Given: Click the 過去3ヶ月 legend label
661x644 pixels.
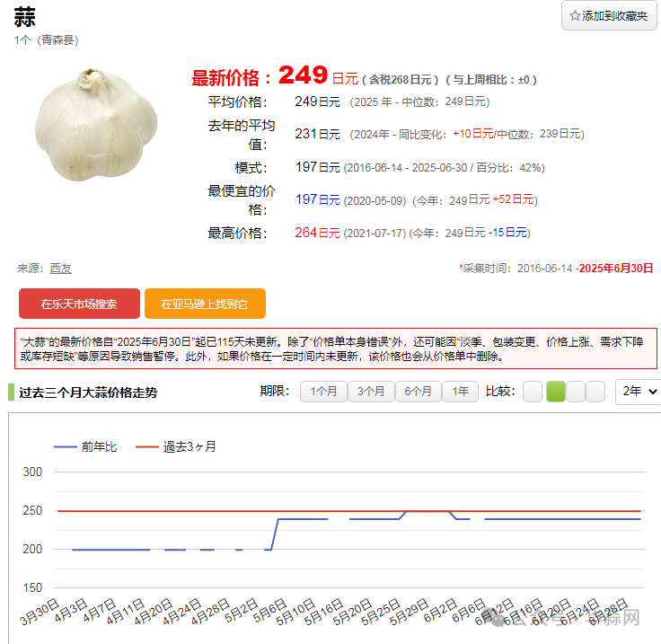Looking at the screenshot, I should pos(189,446).
